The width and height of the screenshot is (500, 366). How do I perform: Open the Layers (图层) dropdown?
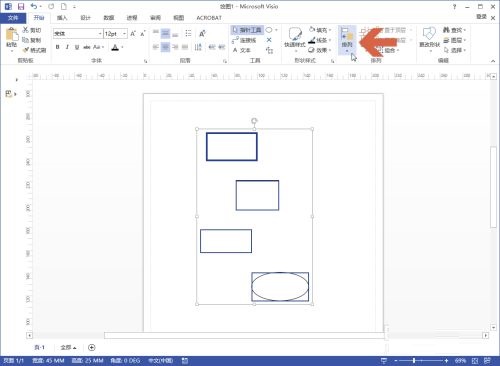[x=454, y=40]
